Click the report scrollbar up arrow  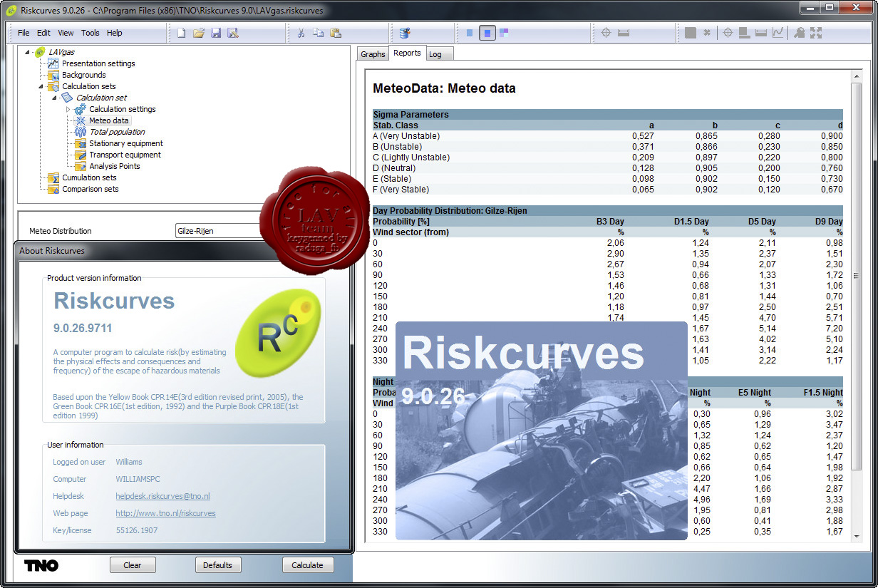pyautogui.click(x=857, y=76)
